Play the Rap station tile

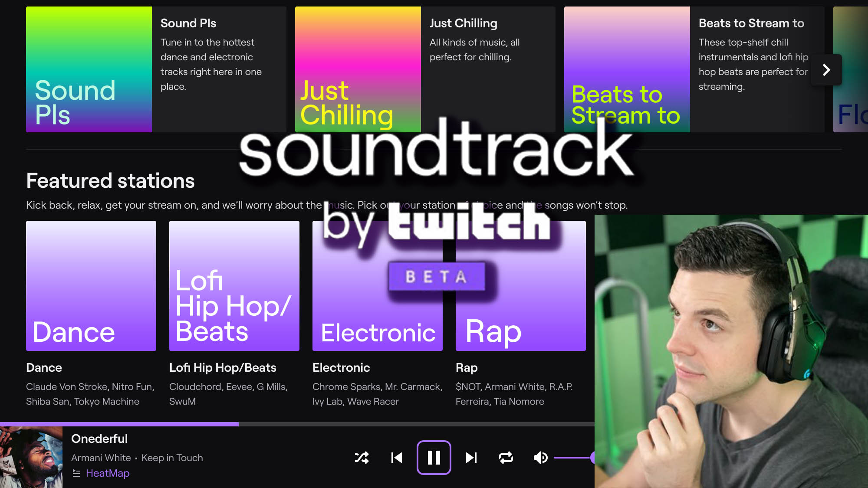[521, 286]
